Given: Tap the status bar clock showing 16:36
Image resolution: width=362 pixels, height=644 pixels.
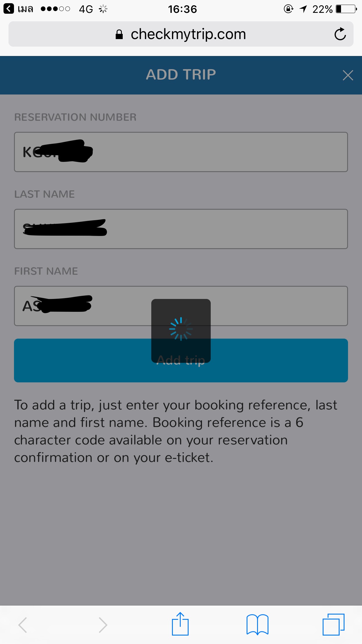Looking at the screenshot, I should tap(182, 9).
